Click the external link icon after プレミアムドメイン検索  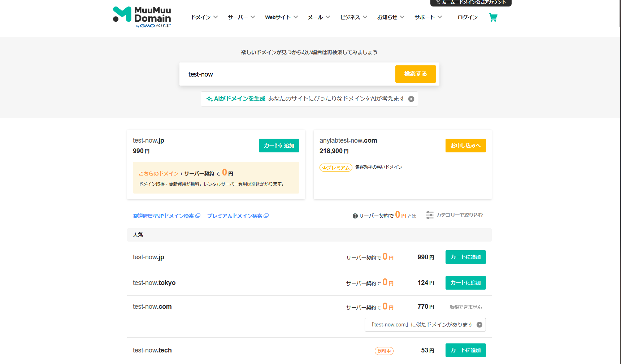click(x=266, y=216)
